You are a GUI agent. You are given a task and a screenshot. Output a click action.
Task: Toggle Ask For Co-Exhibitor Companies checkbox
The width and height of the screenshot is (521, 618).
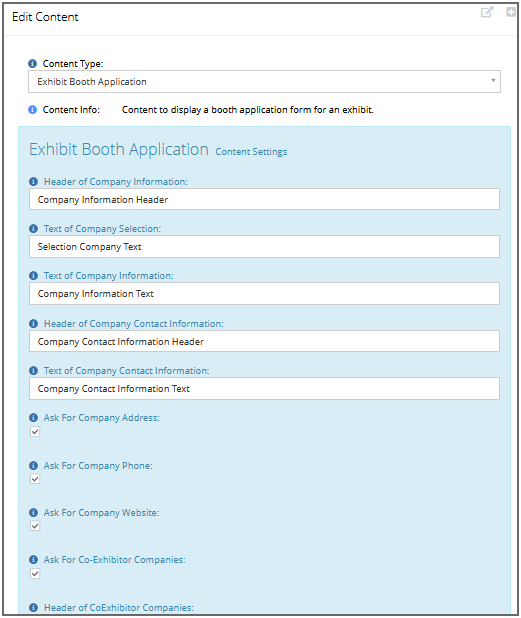(x=35, y=573)
